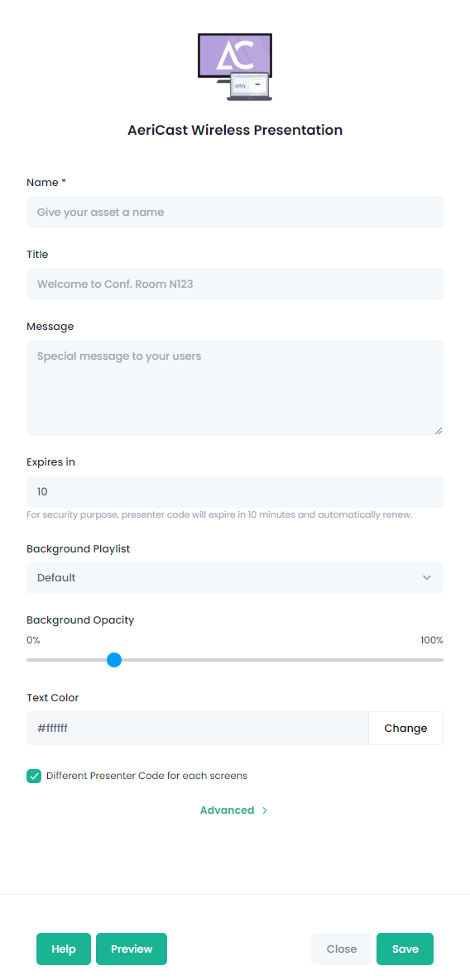Click into the Title text field
Viewport: 470px width, 980px height.
[x=235, y=284]
